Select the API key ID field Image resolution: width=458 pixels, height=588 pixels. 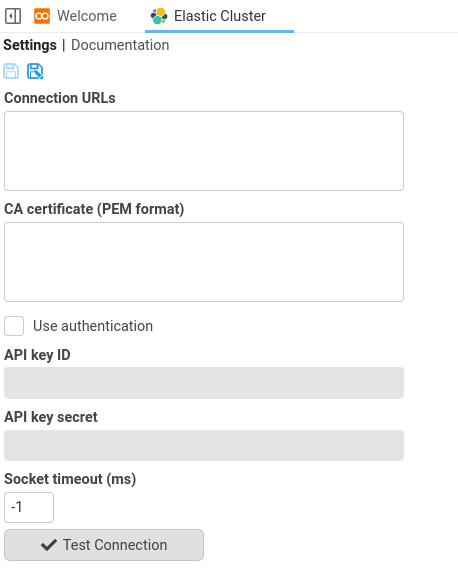tap(204, 383)
